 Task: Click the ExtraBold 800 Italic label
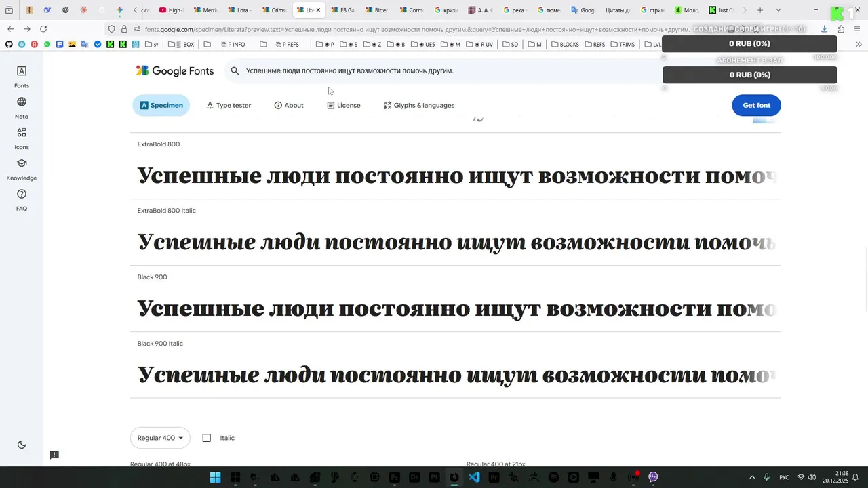pos(167,211)
